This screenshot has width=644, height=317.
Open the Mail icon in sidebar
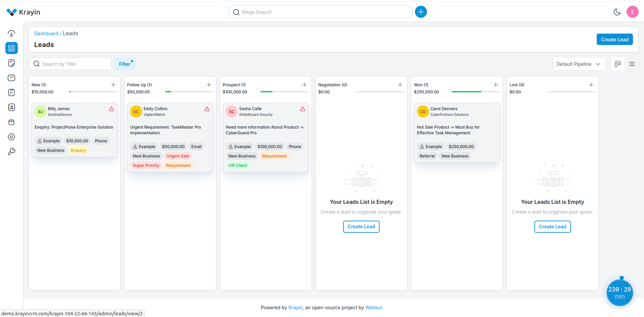[11, 78]
